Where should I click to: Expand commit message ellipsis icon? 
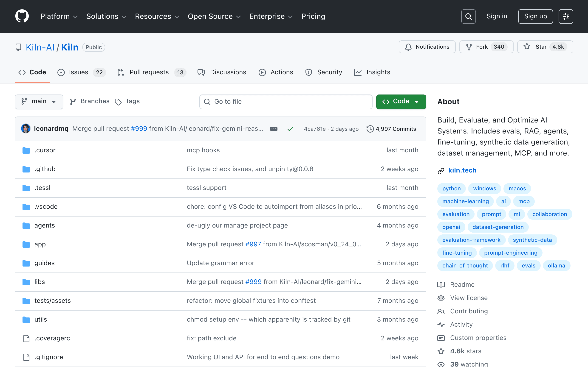274,129
